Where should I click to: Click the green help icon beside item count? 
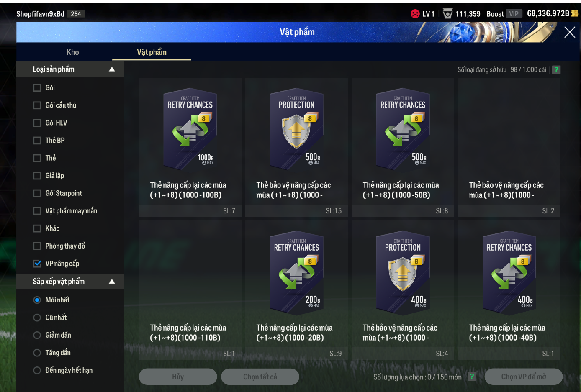pos(556,70)
